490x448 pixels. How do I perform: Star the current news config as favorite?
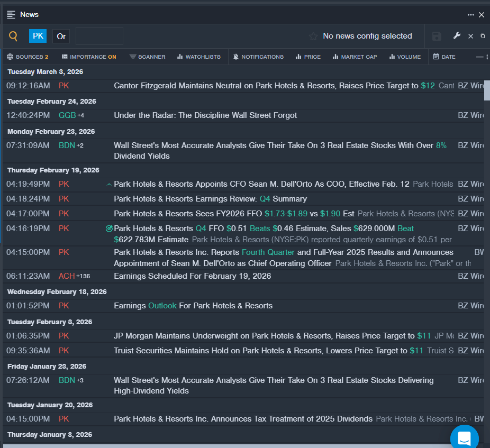coord(313,36)
